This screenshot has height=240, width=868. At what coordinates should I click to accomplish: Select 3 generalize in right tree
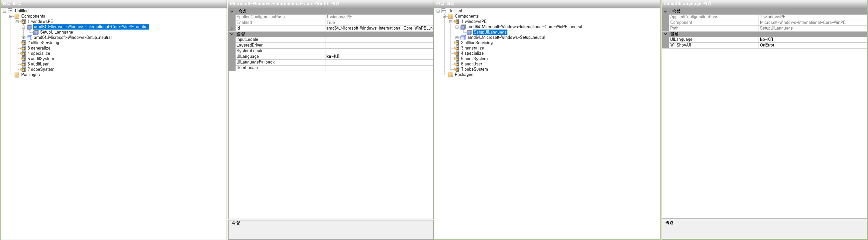[472, 48]
